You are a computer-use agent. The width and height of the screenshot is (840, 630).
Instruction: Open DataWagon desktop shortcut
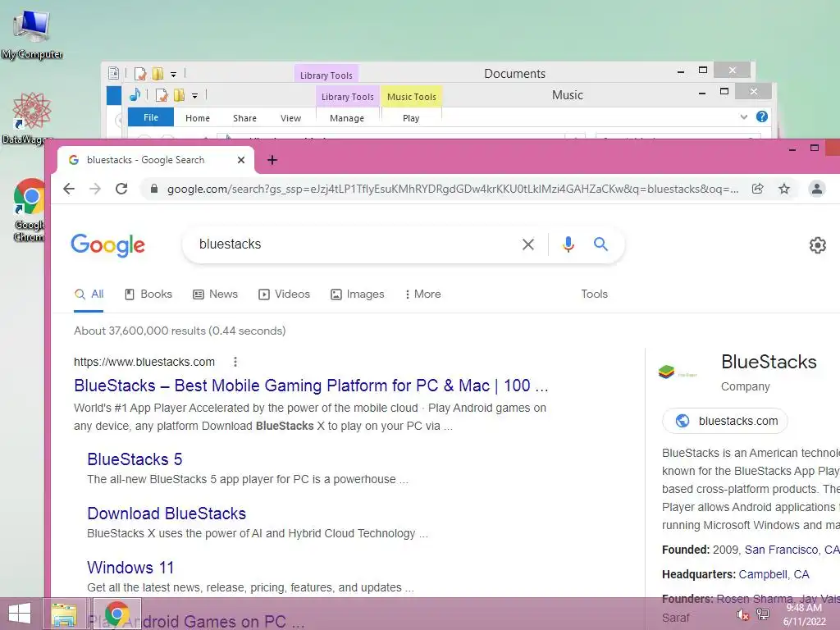tap(30, 118)
